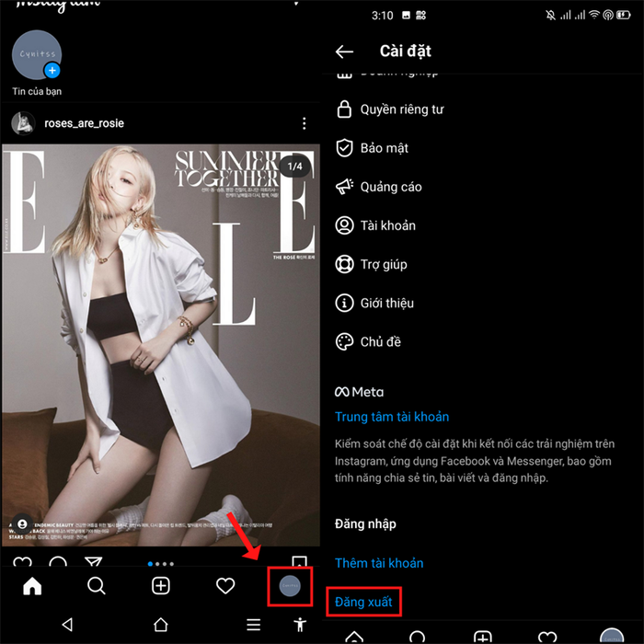This screenshot has height=644, width=644.
Task: Go back from Cài đặt screen
Action: click(344, 52)
